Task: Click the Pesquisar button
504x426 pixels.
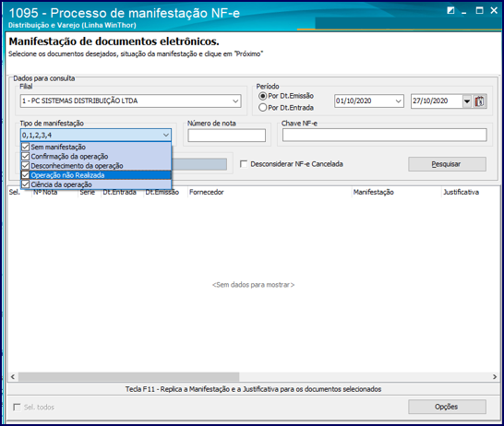Action: 447,164
